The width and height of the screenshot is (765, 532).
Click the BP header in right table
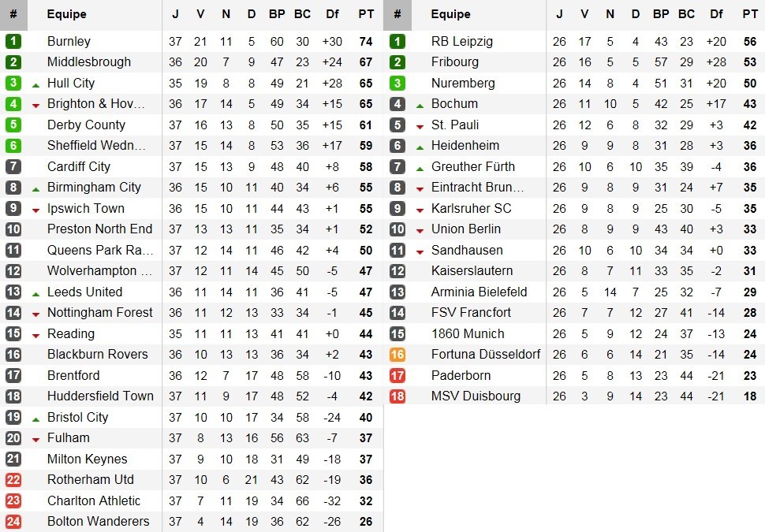pos(661,14)
